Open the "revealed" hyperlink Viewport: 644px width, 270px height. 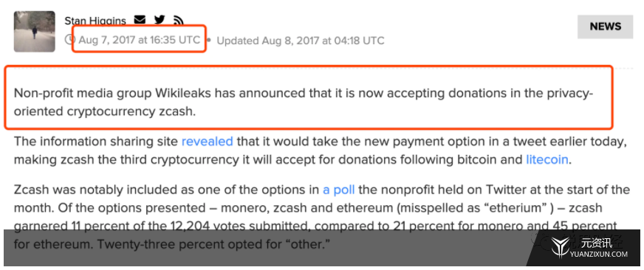click(x=207, y=142)
